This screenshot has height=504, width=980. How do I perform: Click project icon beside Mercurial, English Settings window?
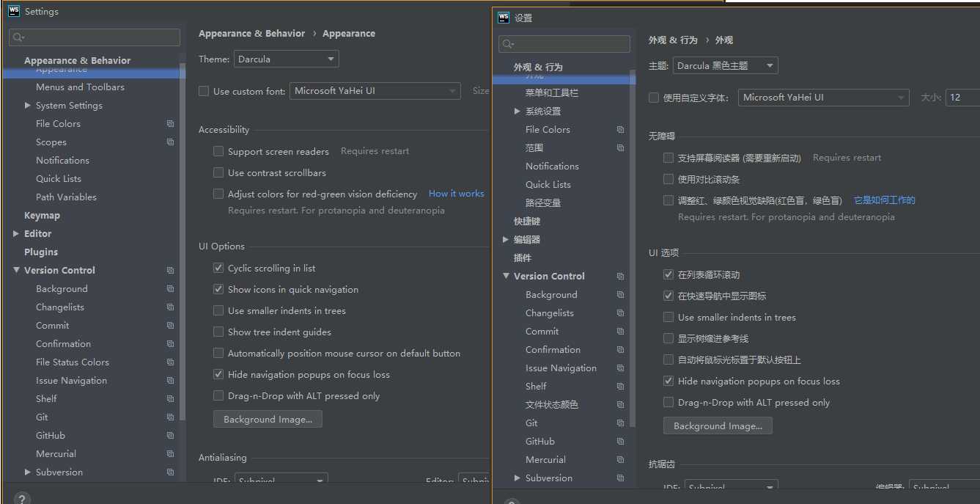pos(170,454)
